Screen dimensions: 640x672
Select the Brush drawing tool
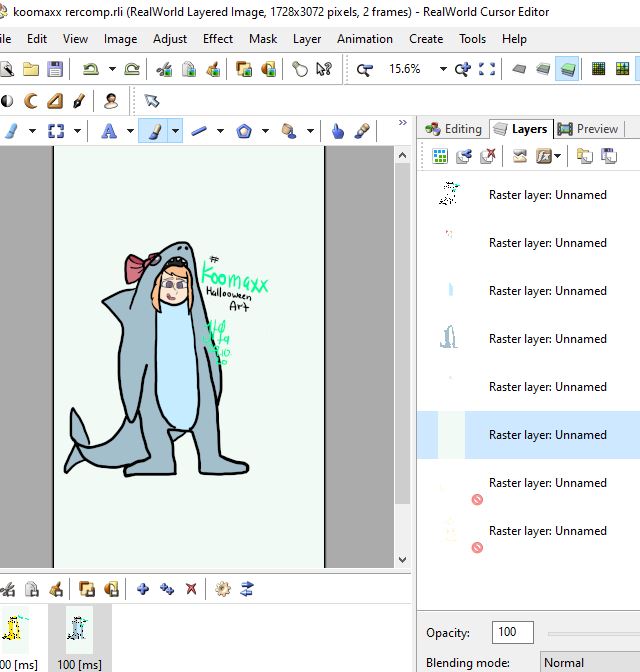pos(154,131)
